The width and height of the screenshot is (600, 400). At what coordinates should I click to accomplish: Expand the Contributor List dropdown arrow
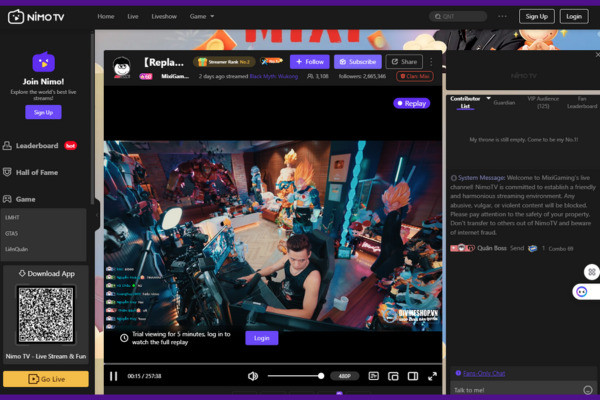[x=488, y=98]
